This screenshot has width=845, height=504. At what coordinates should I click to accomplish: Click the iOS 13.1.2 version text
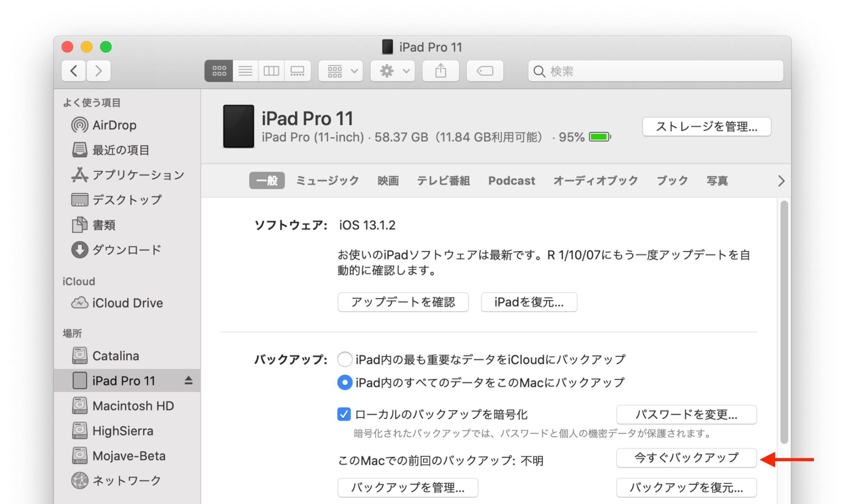[x=367, y=225]
